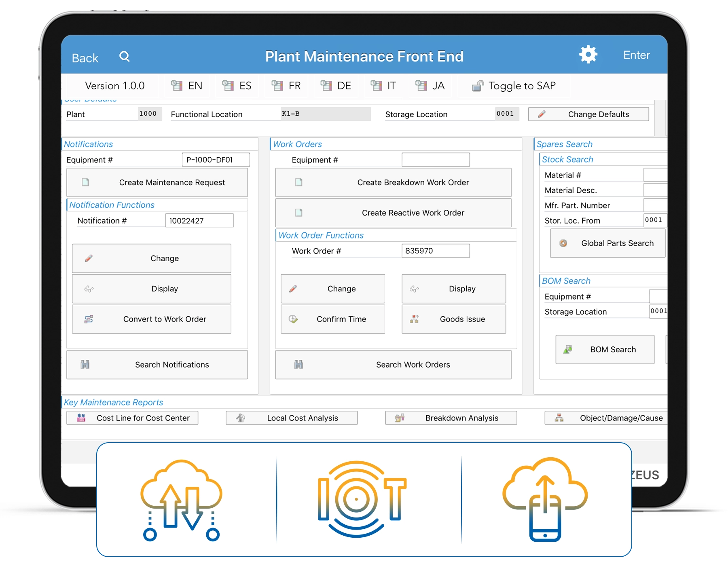
Task: Click the Goods Issue hierarchy icon
Action: tap(414, 319)
